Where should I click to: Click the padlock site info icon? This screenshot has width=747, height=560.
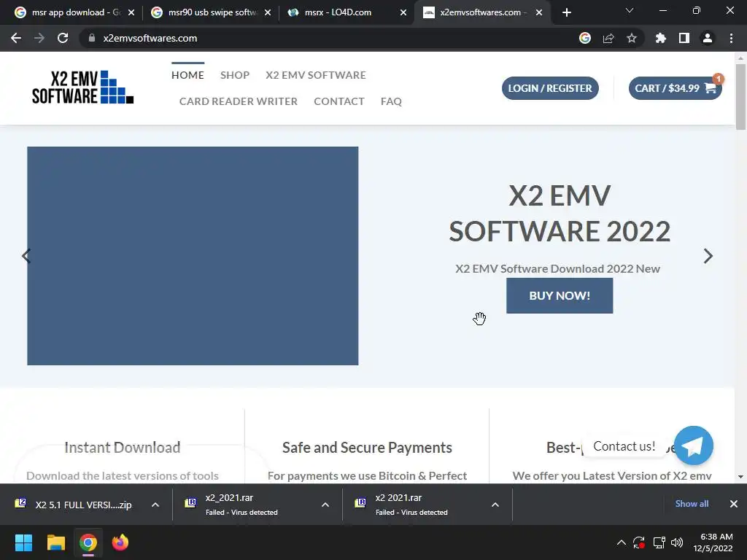[x=91, y=38]
